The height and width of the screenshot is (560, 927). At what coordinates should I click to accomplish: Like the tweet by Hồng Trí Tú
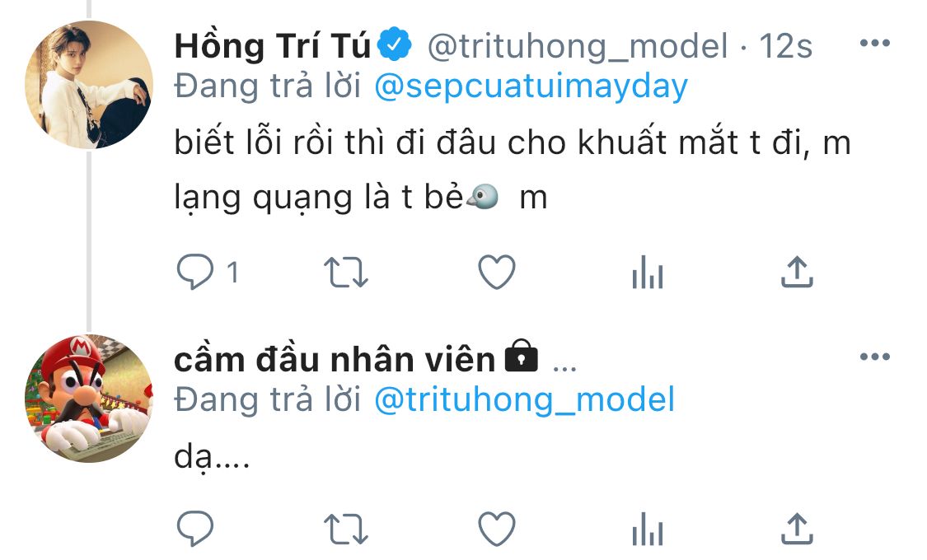tap(497, 273)
